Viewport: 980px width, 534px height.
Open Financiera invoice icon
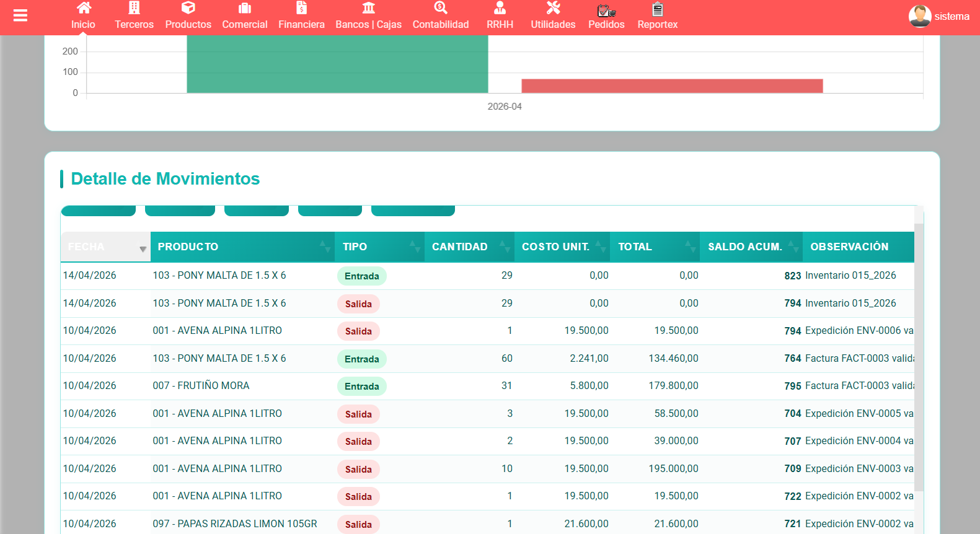[301, 8]
